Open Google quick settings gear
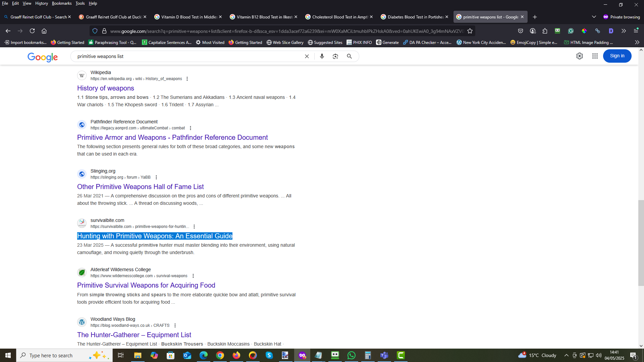Image resolution: width=644 pixels, height=362 pixels. point(580,56)
